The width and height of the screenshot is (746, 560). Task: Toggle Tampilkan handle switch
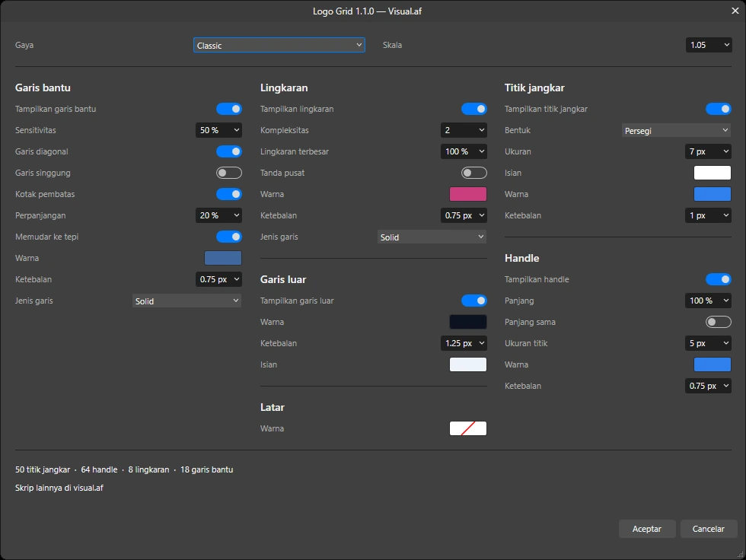[x=719, y=279]
